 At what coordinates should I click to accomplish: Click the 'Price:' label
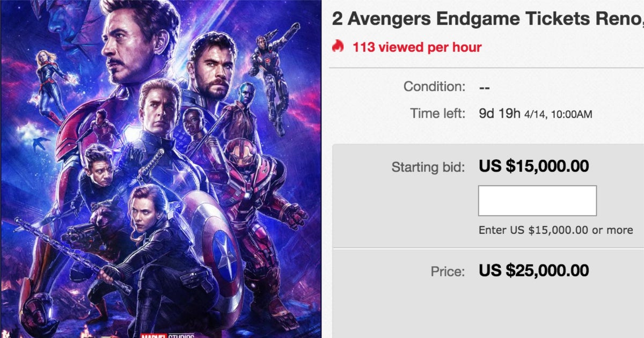point(448,271)
